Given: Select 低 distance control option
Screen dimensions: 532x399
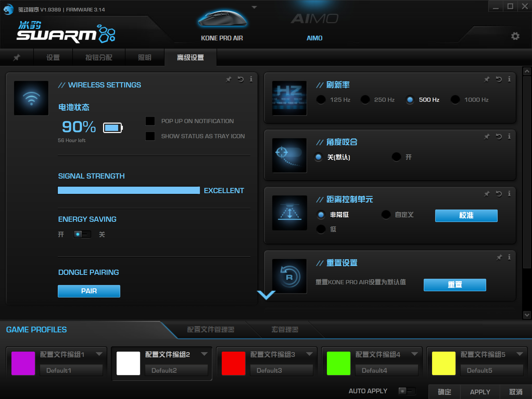Looking at the screenshot, I should coord(321,229).
